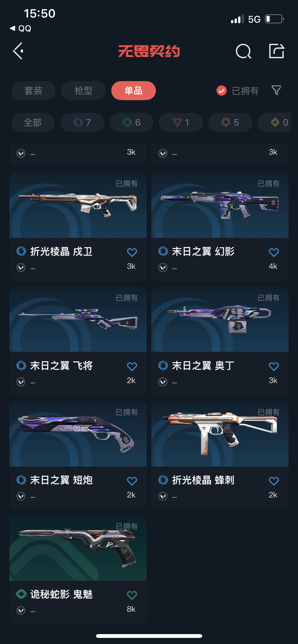Tap the back arrow icon
This screenshot has height=644, width=298.
(x=18, y=51)
